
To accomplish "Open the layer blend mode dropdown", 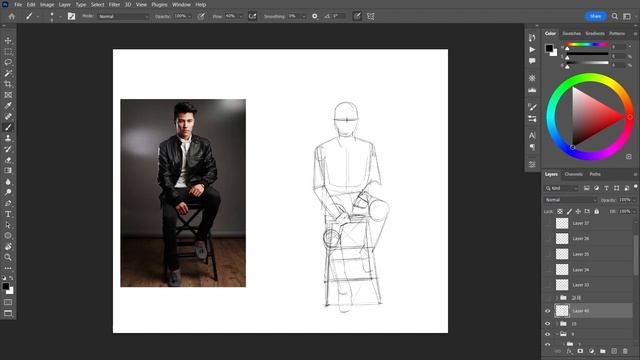I will click(571, 200).
